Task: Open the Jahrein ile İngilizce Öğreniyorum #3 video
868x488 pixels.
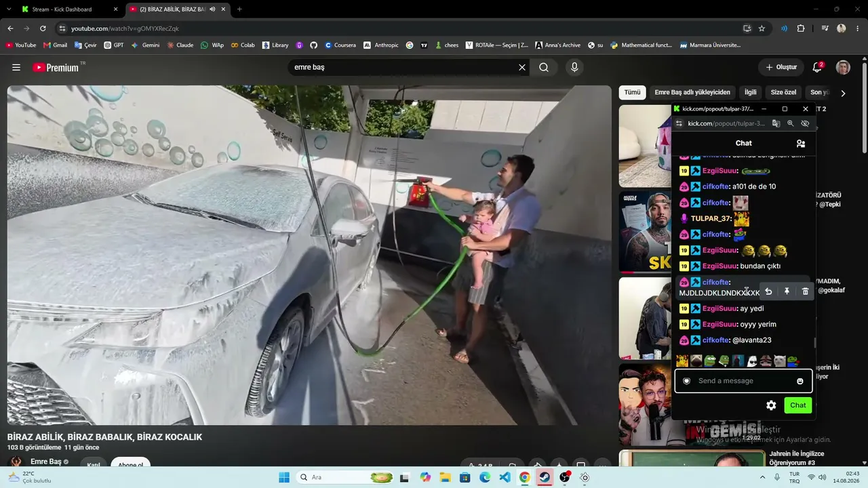Action: (796, 458)
